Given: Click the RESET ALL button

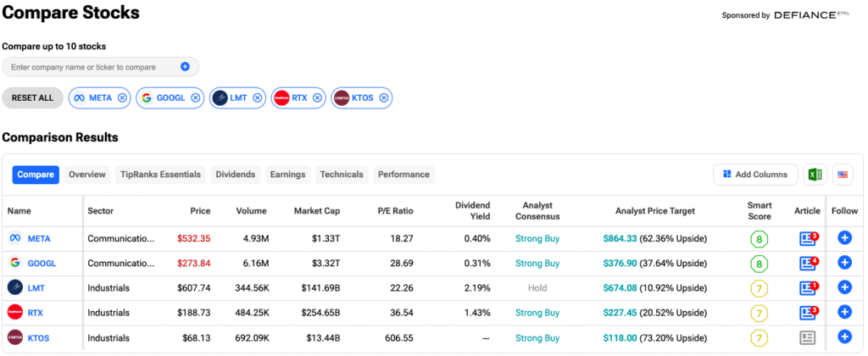Looking at the screenshot, I should coord(33,98).
